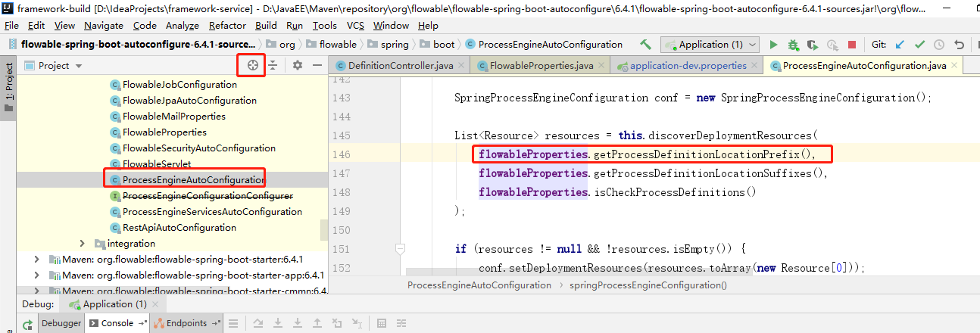
Task: Click the Git Revert arrow icon
Action: [x=960, y=45]
